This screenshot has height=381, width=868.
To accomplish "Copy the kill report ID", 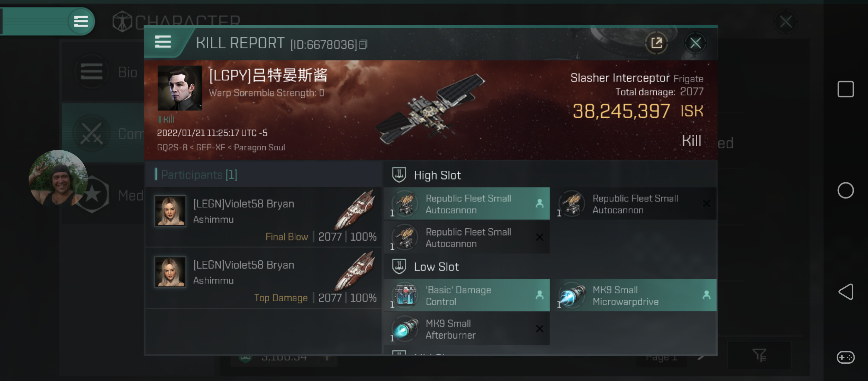I will click(x=363, y=44).
